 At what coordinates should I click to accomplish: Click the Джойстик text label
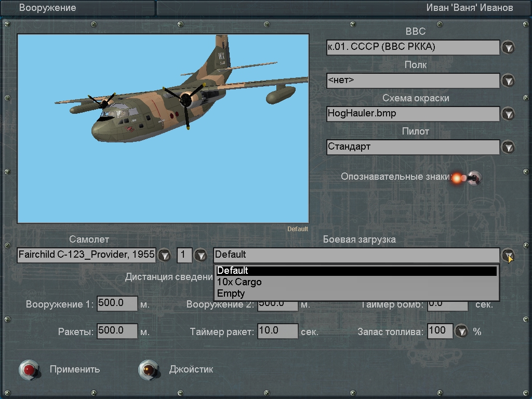(191, 369)
